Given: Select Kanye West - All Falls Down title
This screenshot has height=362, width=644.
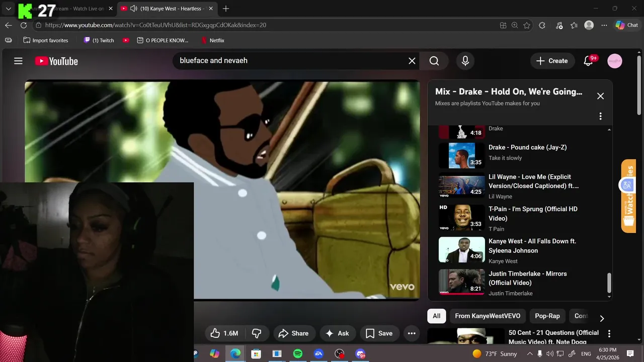Looking at the screenshot, I should click(x=532, y=246).
